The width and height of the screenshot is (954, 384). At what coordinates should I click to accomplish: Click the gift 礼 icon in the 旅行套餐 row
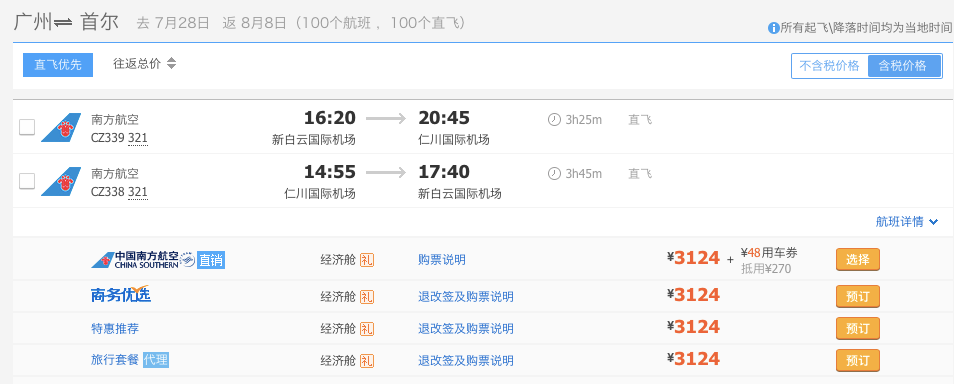(x=367, y=361)
